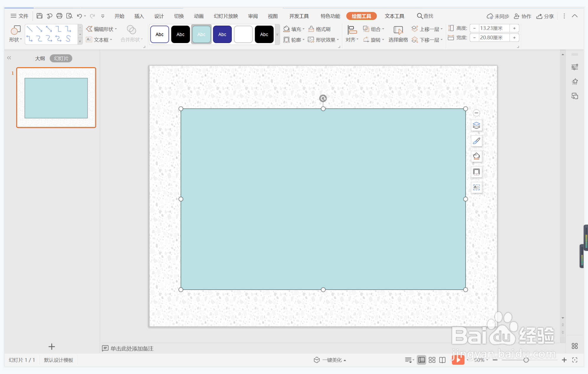Screen dimensions: 588x374
Task: Start slideshow with orange play button
Action: click(x=458, y=360)
